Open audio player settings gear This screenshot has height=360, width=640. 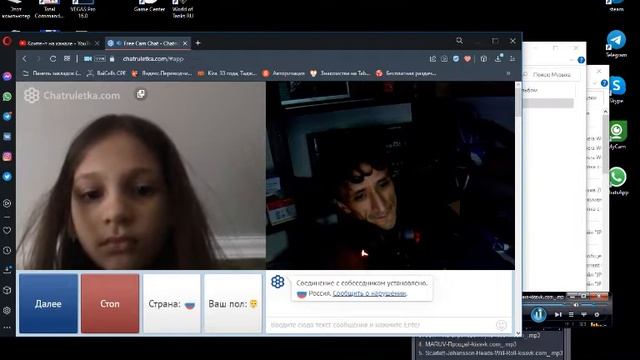click(x=597, y=314)
